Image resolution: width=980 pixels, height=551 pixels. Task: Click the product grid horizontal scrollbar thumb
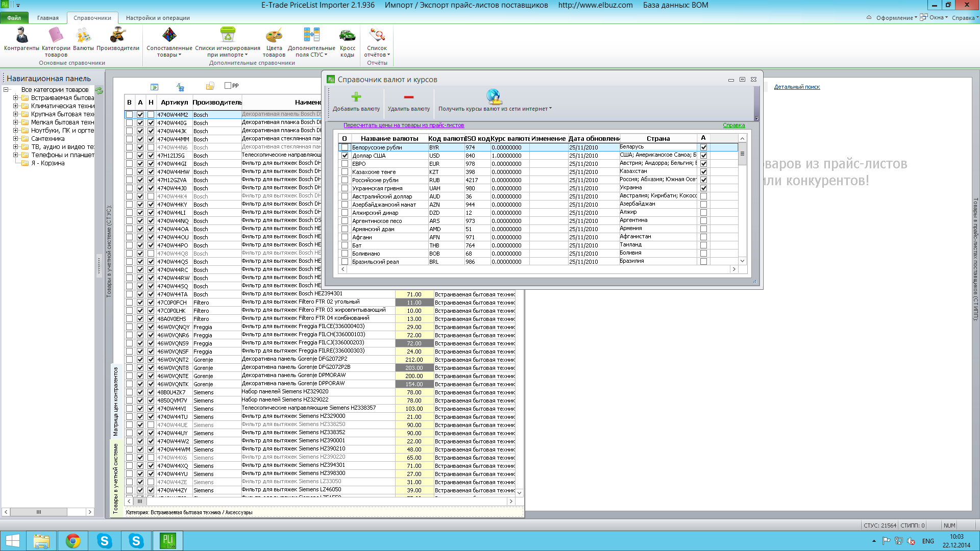(140, 502)
